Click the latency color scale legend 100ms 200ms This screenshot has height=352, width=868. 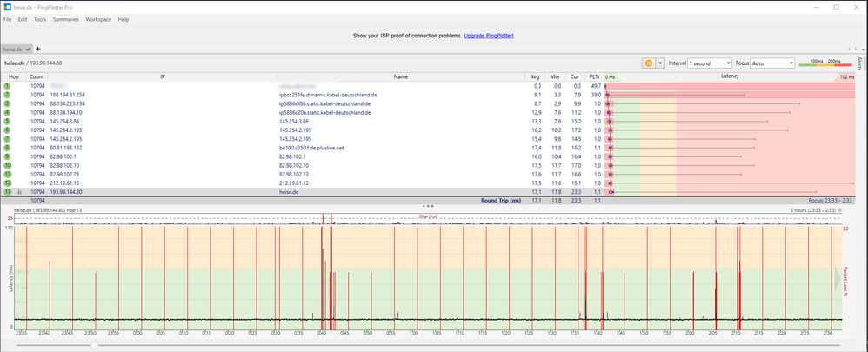tap(825, 63)
